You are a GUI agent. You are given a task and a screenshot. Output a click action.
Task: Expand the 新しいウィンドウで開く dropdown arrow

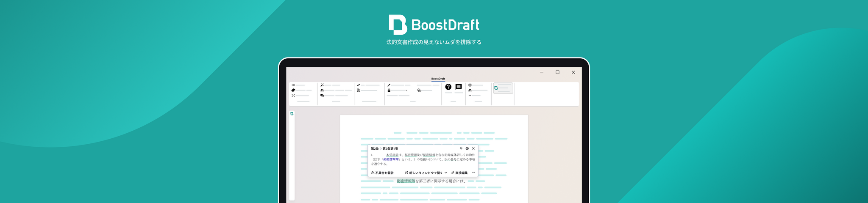pos(446,173)
